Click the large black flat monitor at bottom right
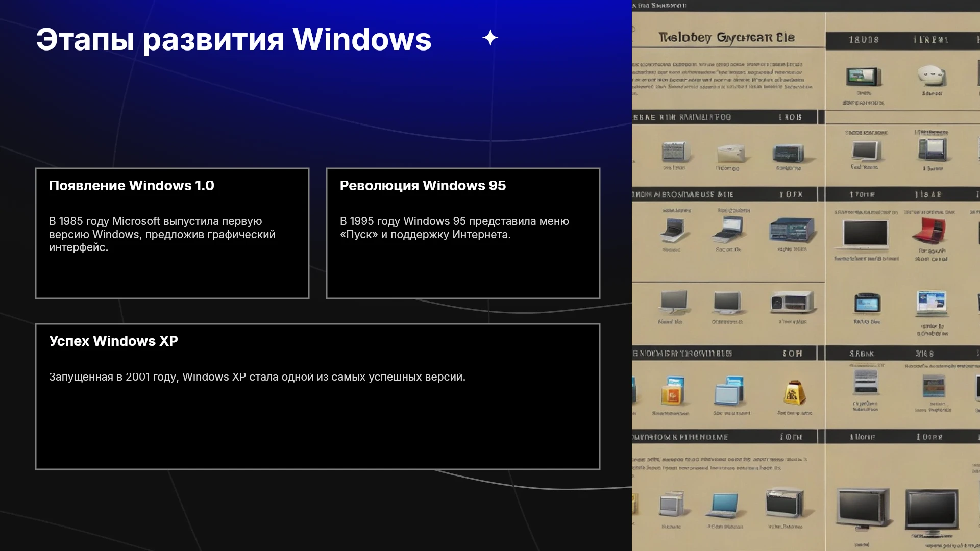This screenshot has height=551, width=980. point(932,510)
